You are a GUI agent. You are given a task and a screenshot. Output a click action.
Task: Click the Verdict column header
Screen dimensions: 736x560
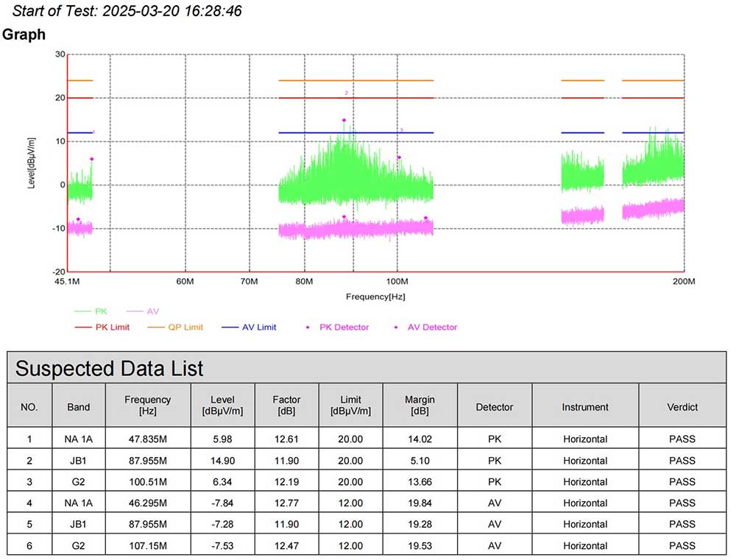click(x=683, y=407)
